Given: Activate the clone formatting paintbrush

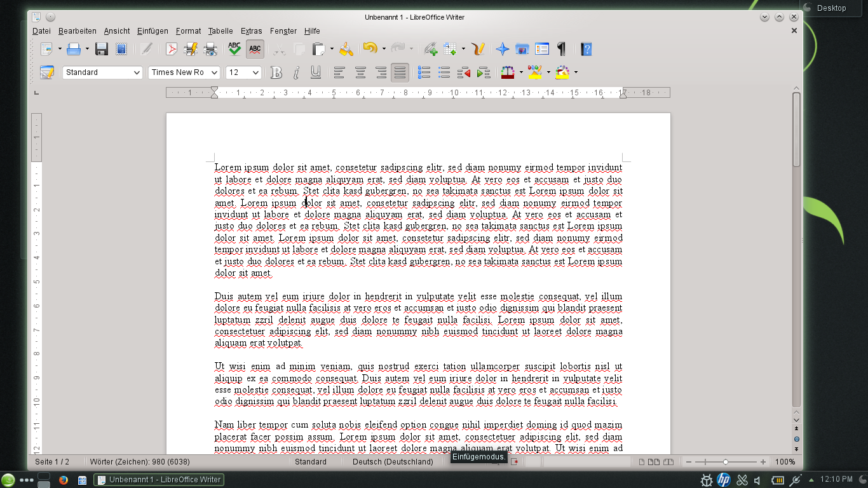Looking at the screenshot, I should pyautogui.click(x=346, y=49).
